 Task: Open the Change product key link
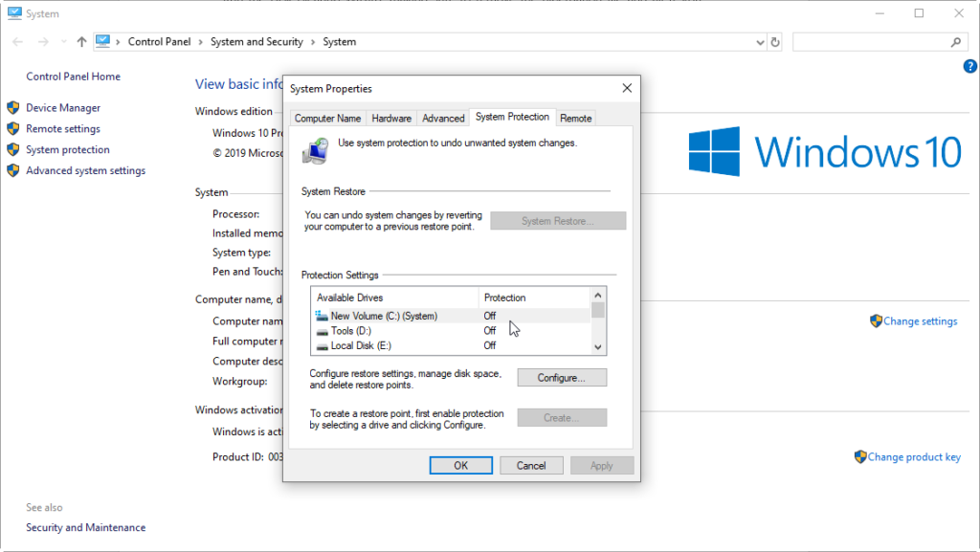[913, 457]
